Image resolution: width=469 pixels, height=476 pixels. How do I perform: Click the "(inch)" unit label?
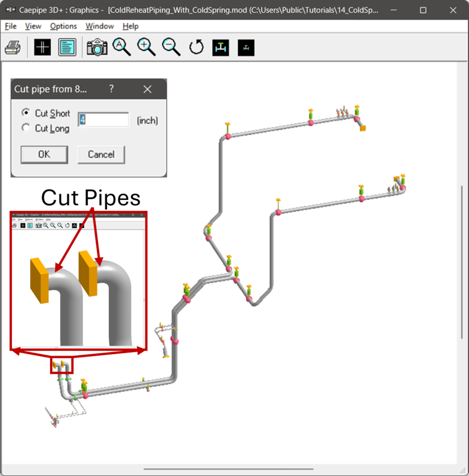pos(147,121)
